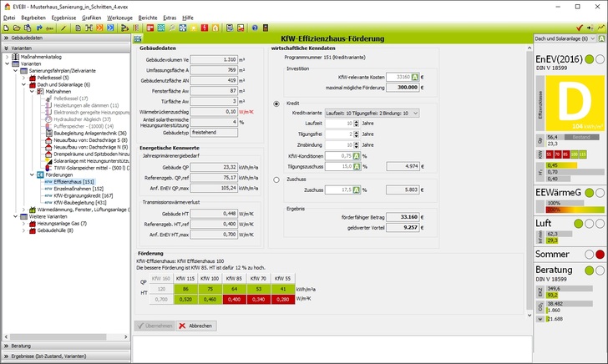Click the blue snowflake toolbar icon
608x364 pixels.
pyautogui.click(x=180, y=28)
